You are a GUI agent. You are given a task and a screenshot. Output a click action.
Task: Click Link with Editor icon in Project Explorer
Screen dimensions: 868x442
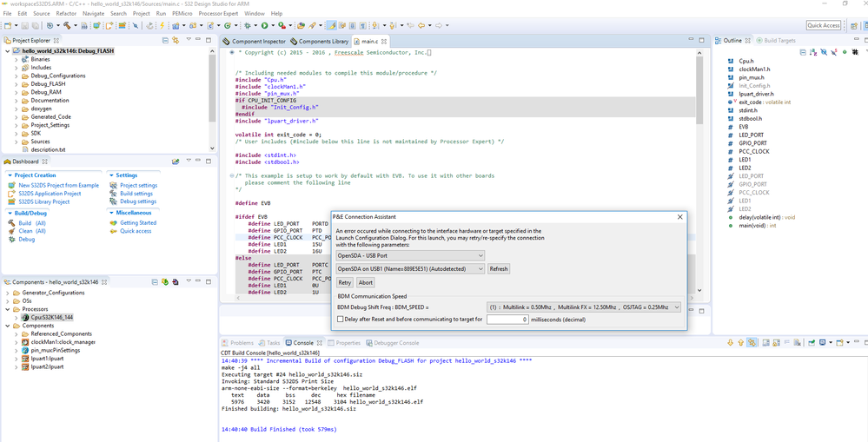tap(176, 41)
